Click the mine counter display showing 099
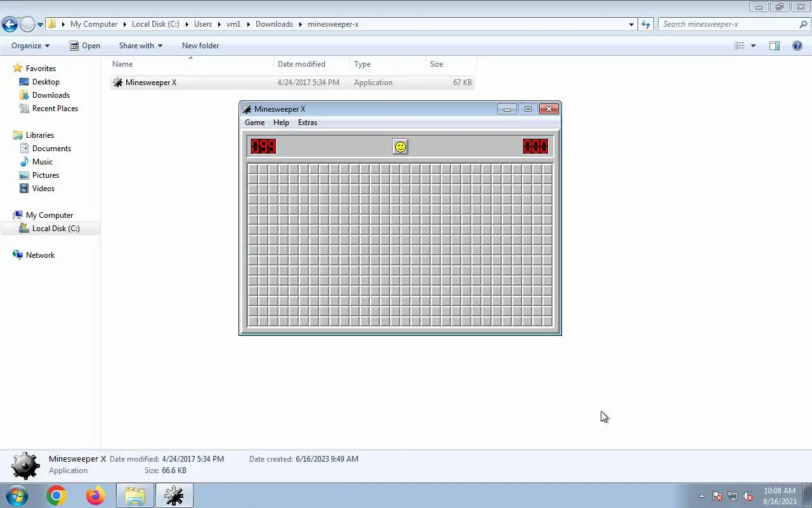 pos(263,147)
